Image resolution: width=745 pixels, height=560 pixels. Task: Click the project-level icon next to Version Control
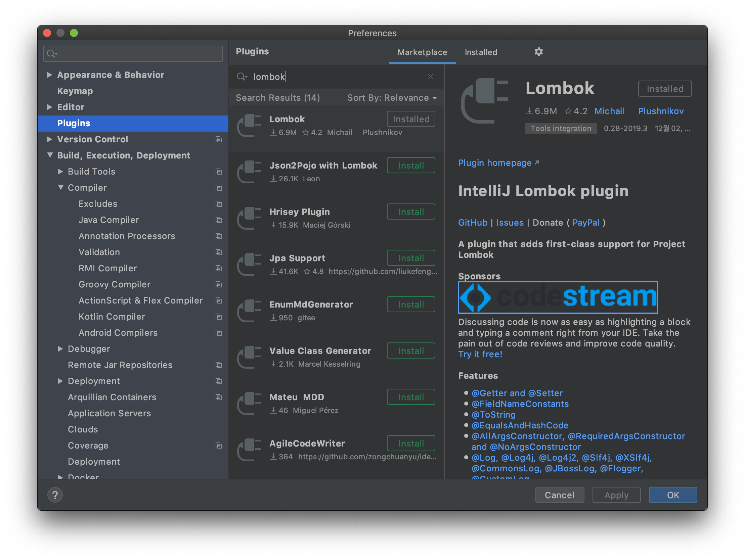(219, 139)
